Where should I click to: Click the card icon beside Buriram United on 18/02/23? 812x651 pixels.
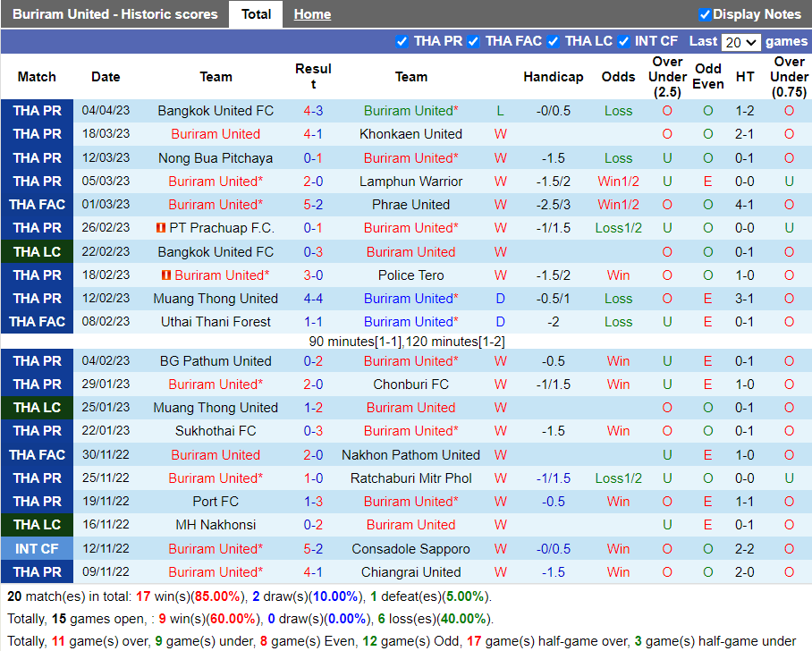pos(167,275)
